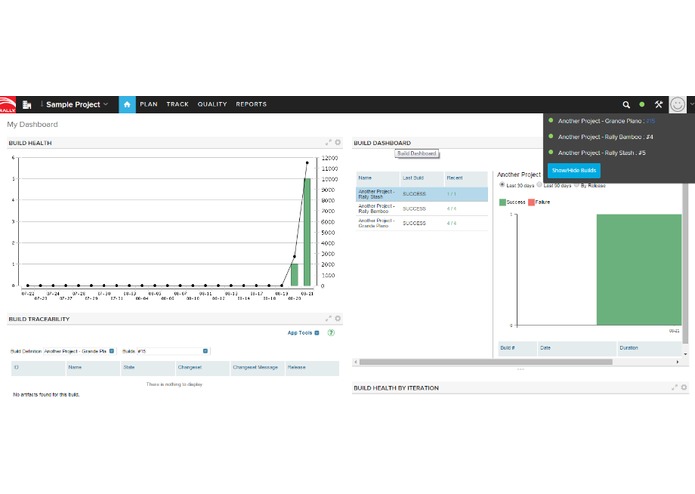Click the Rally logo
The image size is (695, 494).
(x=8, y=105)
